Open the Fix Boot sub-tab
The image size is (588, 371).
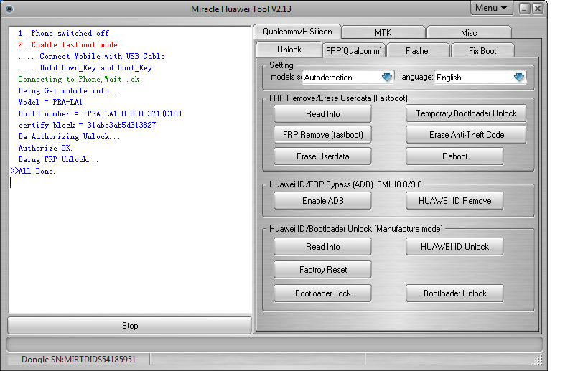(482, 50)
